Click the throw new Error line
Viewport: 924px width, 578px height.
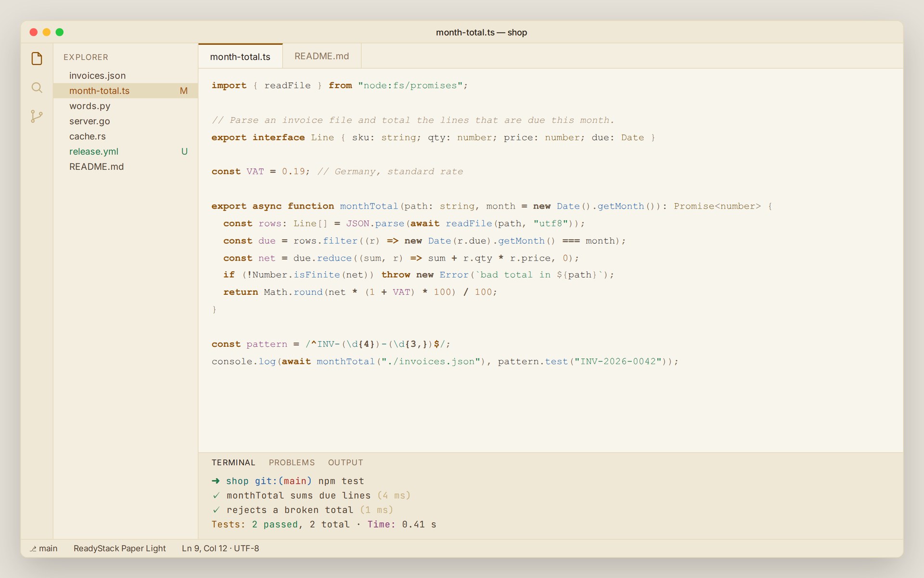pos(418,275)
